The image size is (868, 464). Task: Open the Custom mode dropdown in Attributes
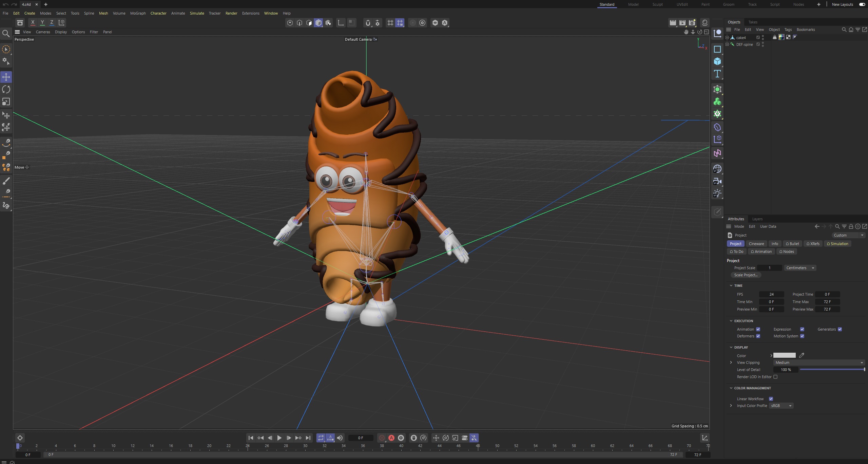pos(848,235)
